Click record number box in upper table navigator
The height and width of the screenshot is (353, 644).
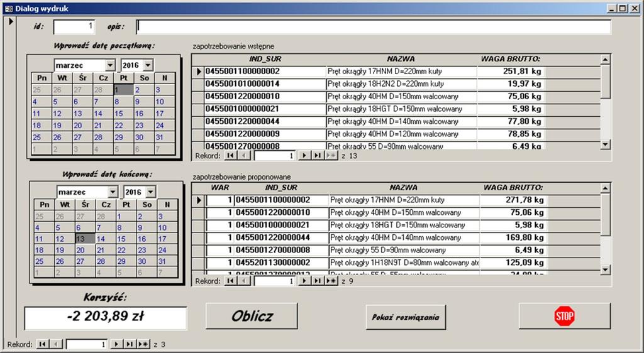click(275, 156)
